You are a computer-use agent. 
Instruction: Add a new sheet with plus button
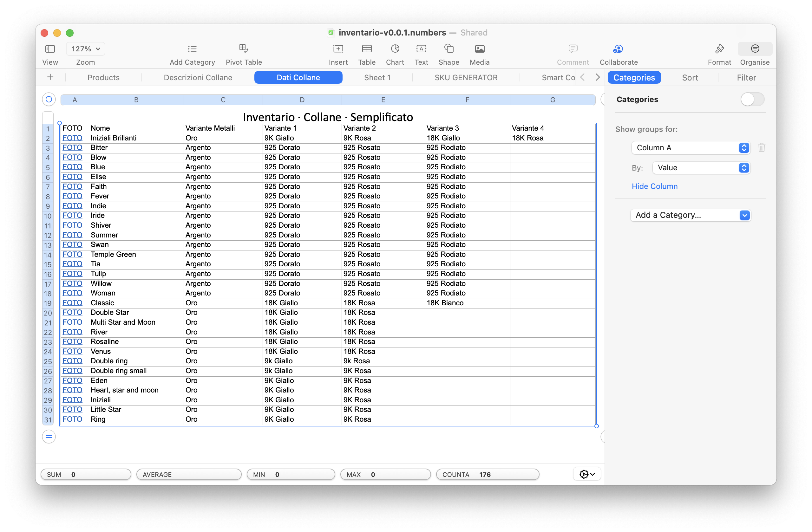point(50,77)
